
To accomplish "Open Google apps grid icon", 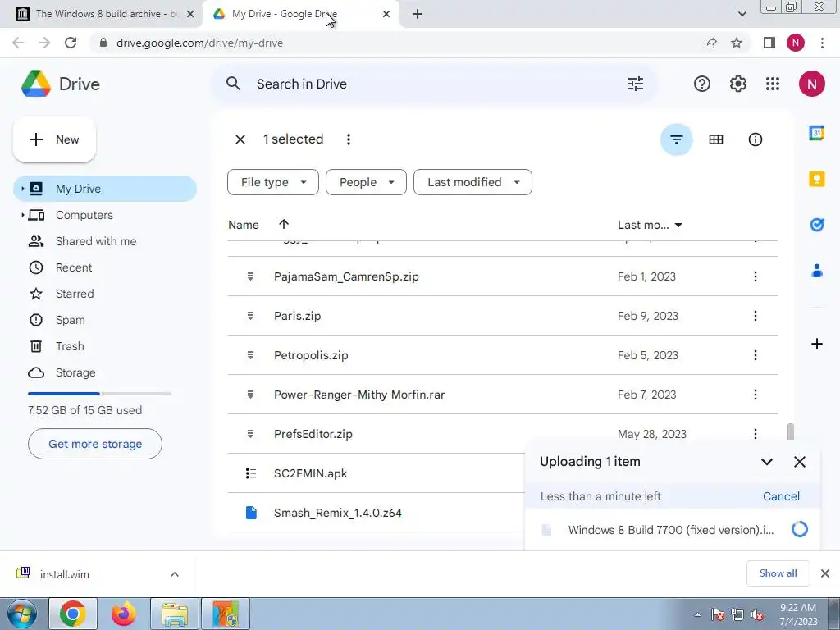I will point(773,84).
